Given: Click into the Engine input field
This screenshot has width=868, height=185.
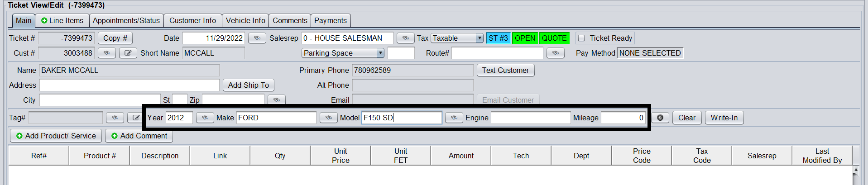Looking at the screenshot, I should 531,118.
